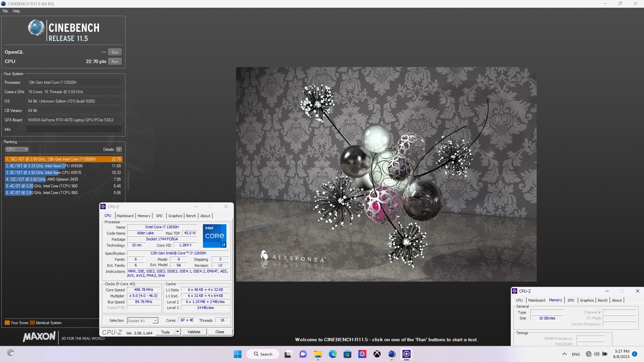The image size is (644, 362).
Task: Open network settings tray icon
Action: pos(589,354)
